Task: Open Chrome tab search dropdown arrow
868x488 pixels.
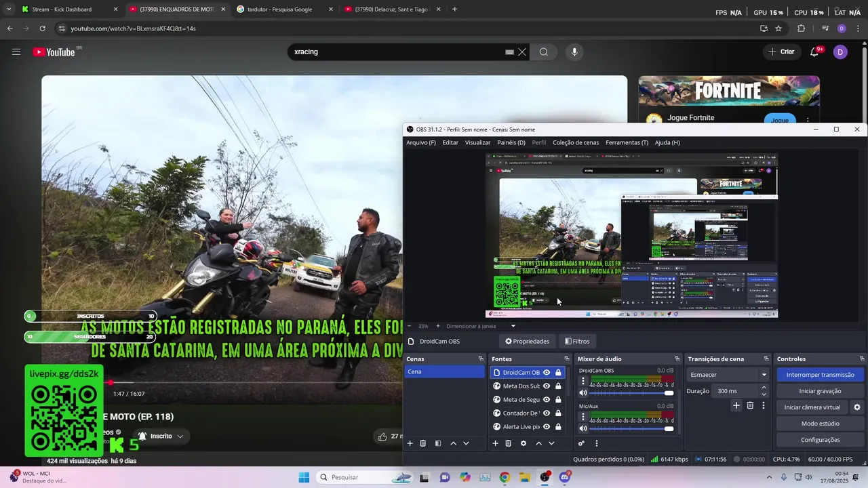Action: click(8, 9)
